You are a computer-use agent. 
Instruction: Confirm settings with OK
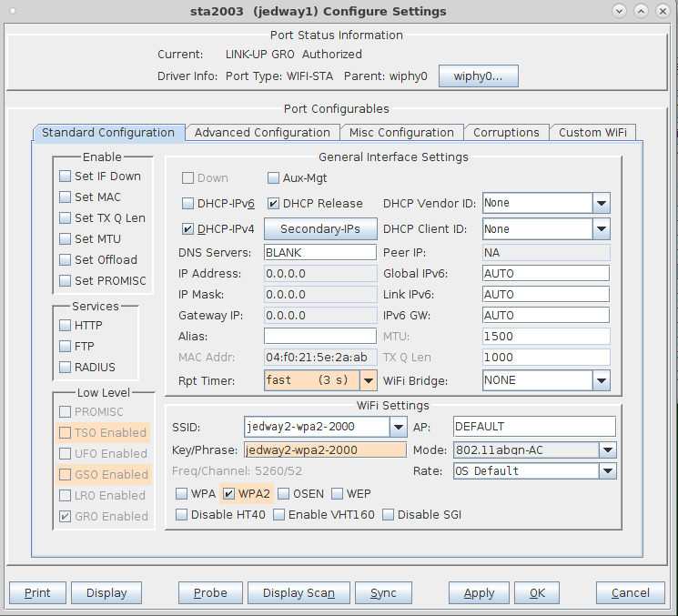click(x=537, y=592)
